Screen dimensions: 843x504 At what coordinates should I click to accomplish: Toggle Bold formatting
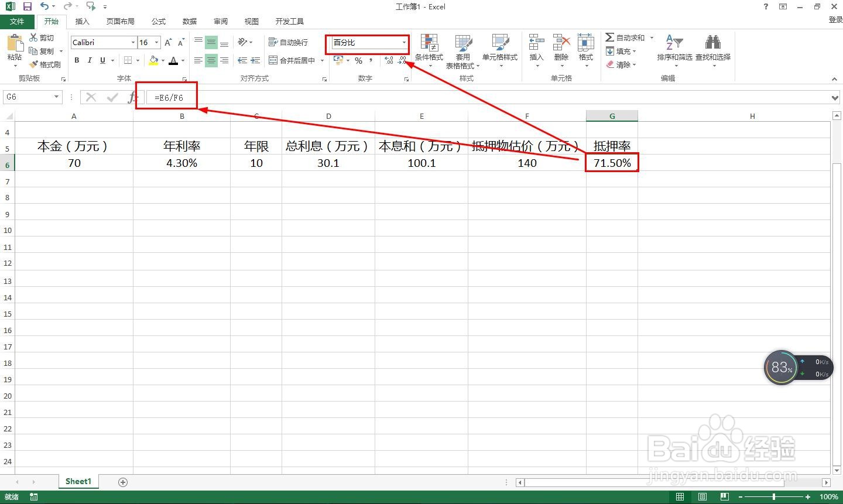click(x=77, y=60)
